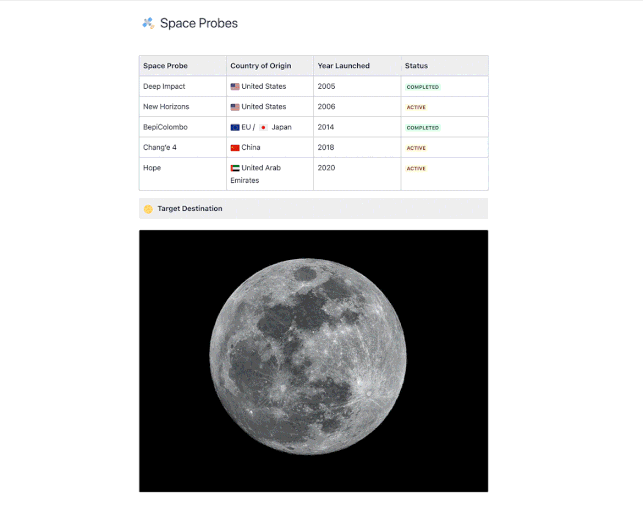643x507 pixels.
Task: Click the satellite emoji beside the page title
Action: pyautogui.click(x=148, y=23)
